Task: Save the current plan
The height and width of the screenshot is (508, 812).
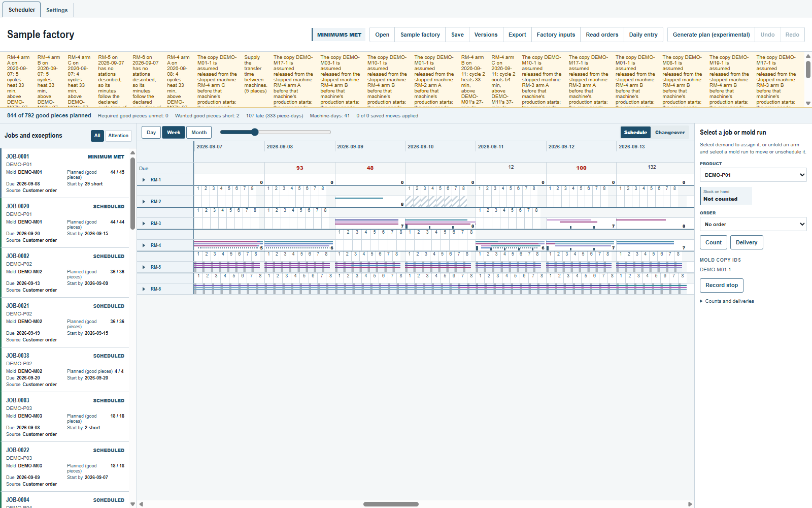Action: coord(457,35)
